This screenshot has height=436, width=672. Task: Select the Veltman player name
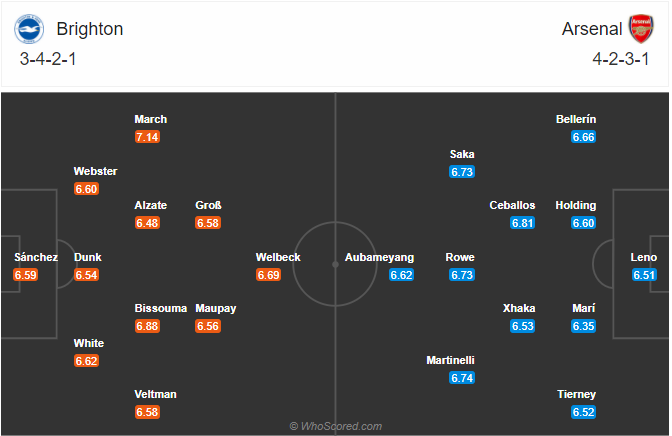[x=156, y=394]
